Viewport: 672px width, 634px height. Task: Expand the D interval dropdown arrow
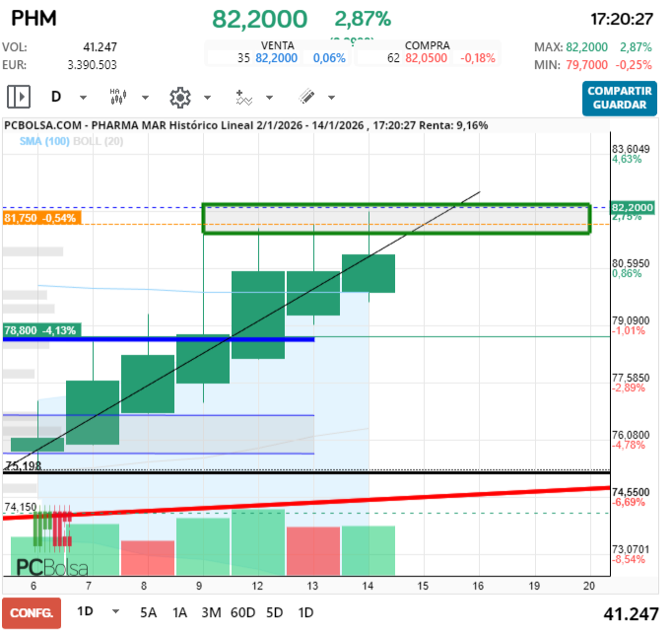(83, 98)
